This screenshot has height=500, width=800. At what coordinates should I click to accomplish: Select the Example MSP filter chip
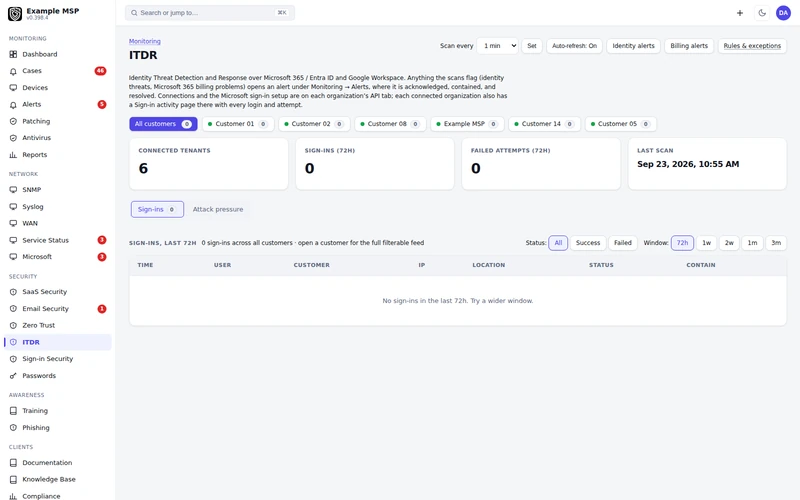click(467, 124)
